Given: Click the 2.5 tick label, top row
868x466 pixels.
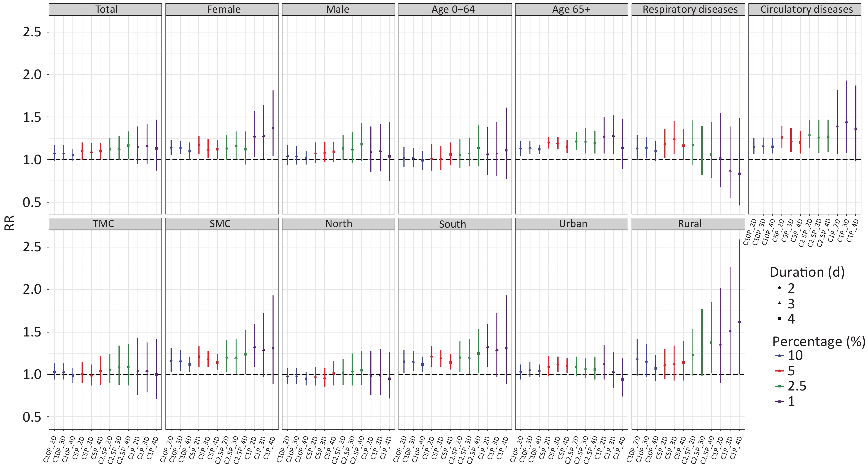Looking at the screenshot, I should coord(32,32).
